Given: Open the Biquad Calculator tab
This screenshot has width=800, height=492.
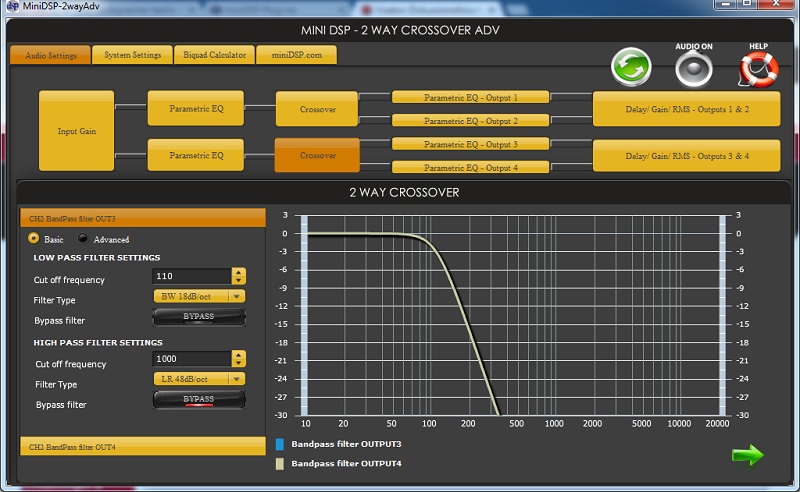Looking at the screenshot, I should coord(214,55).
